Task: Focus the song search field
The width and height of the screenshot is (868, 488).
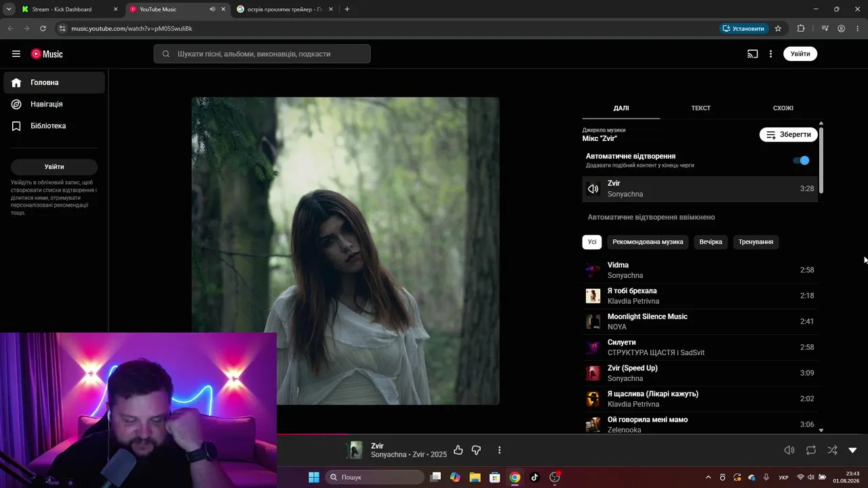Action: coord(262,54)
